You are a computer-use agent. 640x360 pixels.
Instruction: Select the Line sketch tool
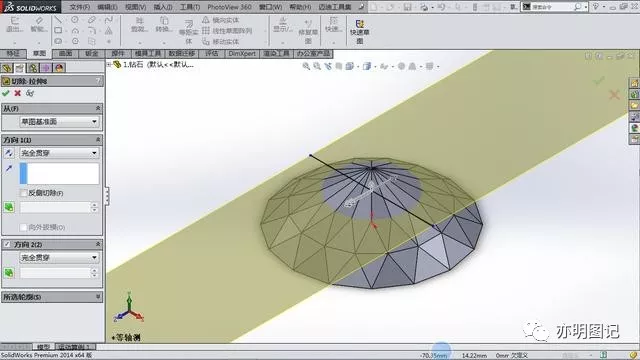coord(58,20)
